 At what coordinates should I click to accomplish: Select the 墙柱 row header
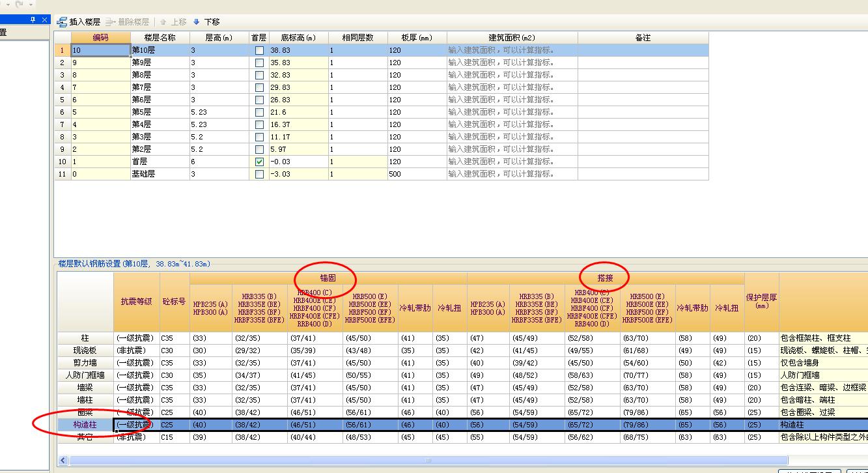click(85, 400)
